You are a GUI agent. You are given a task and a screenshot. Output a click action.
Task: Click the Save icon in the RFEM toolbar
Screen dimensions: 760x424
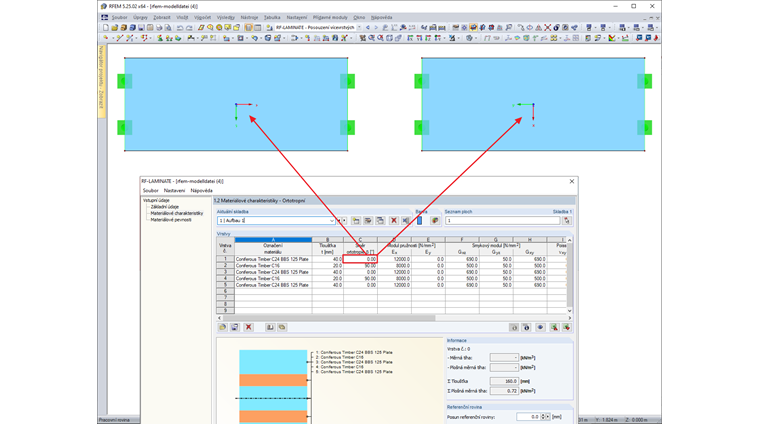(141, 28)
